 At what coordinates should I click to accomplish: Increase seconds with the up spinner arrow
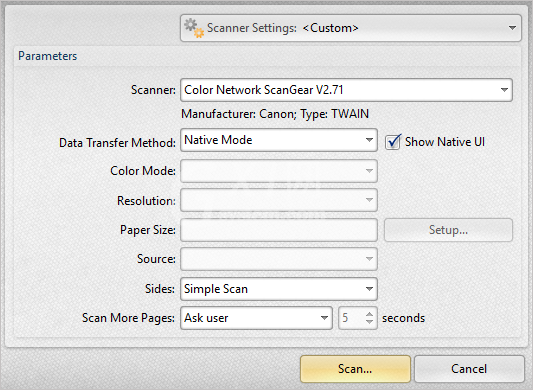369,314
